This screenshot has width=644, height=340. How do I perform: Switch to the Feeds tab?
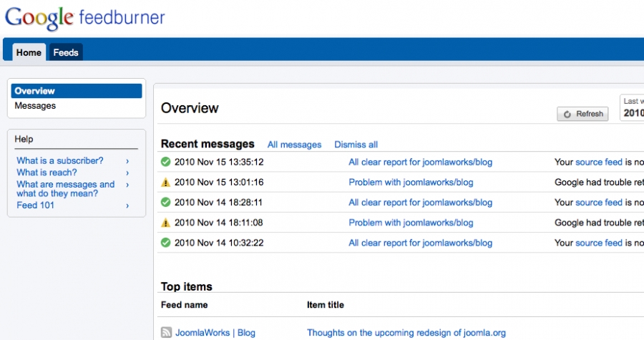66,52
